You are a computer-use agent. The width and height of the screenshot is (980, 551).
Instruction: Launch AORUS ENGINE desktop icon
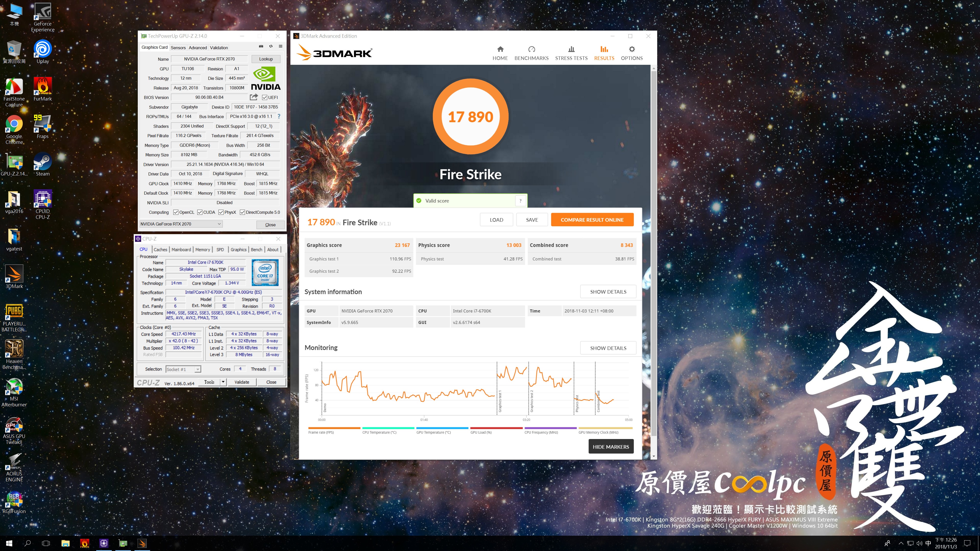(14, 467)
